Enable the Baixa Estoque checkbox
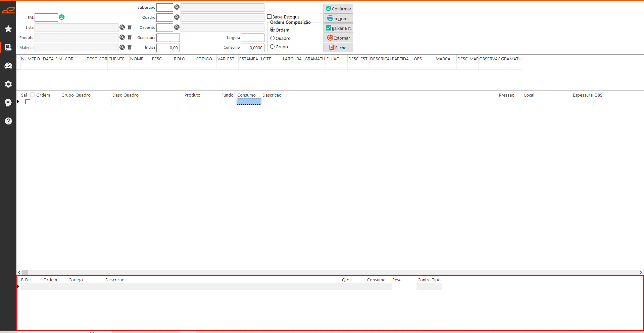The width and height of the screenshot is (644, 333). pos(269,17)
